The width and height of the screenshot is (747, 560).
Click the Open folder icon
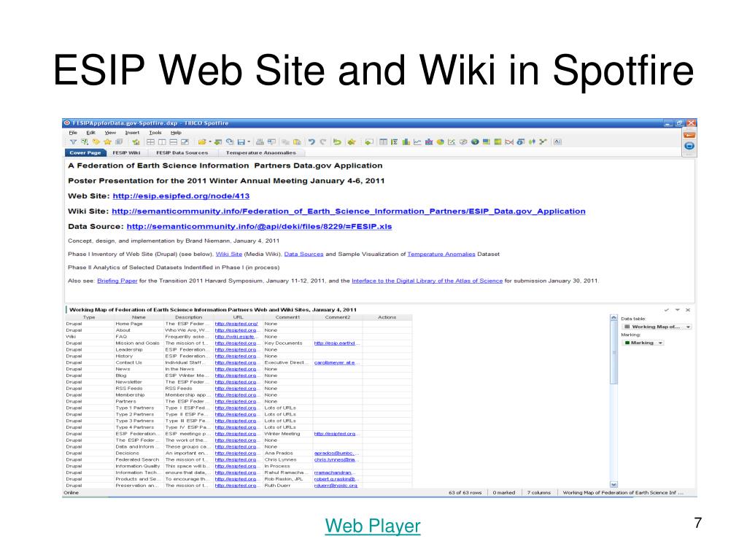(x=201, y=141)
